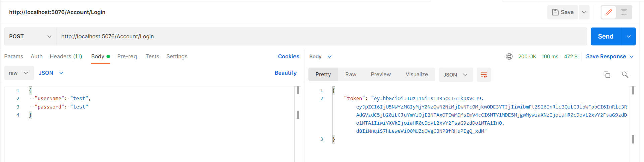Open the Send options dropdown arrow
The image size is (644, 162).
click(629, 36)
